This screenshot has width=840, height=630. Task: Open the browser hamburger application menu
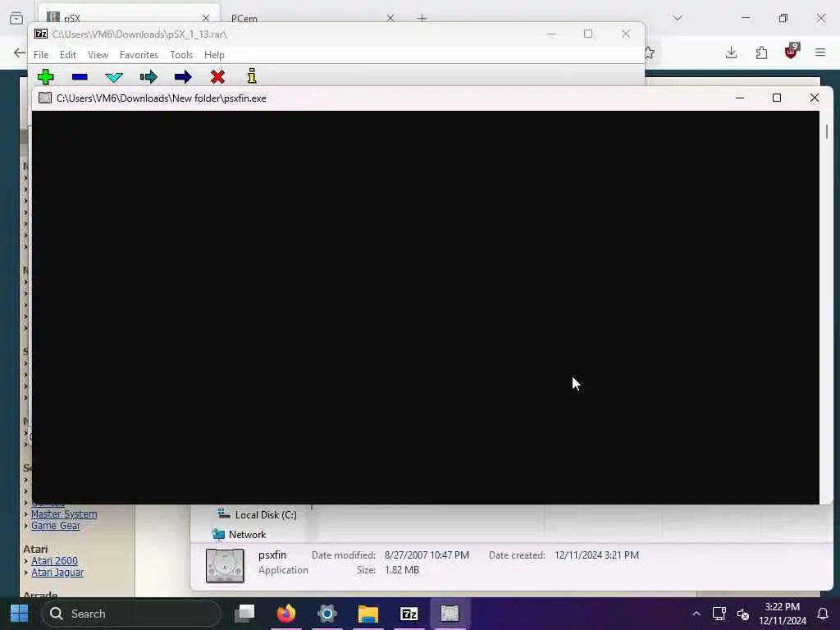coord(820,52)
